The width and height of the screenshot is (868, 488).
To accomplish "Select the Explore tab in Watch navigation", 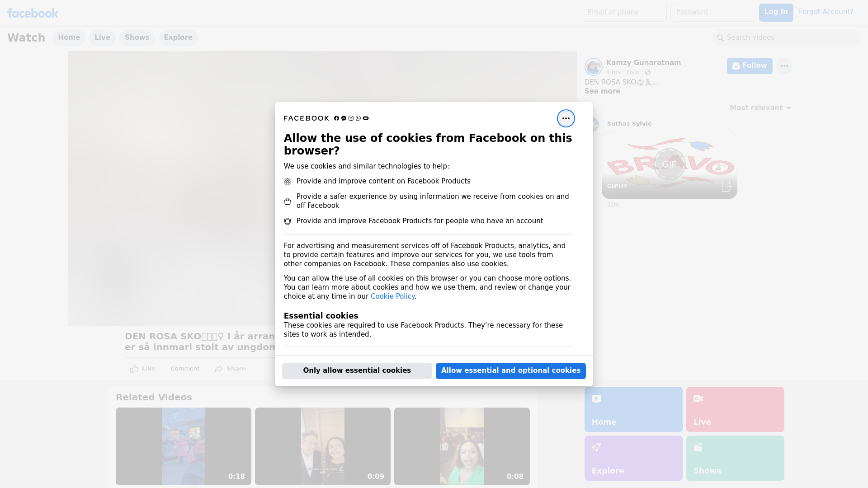I will coord(178,38).
